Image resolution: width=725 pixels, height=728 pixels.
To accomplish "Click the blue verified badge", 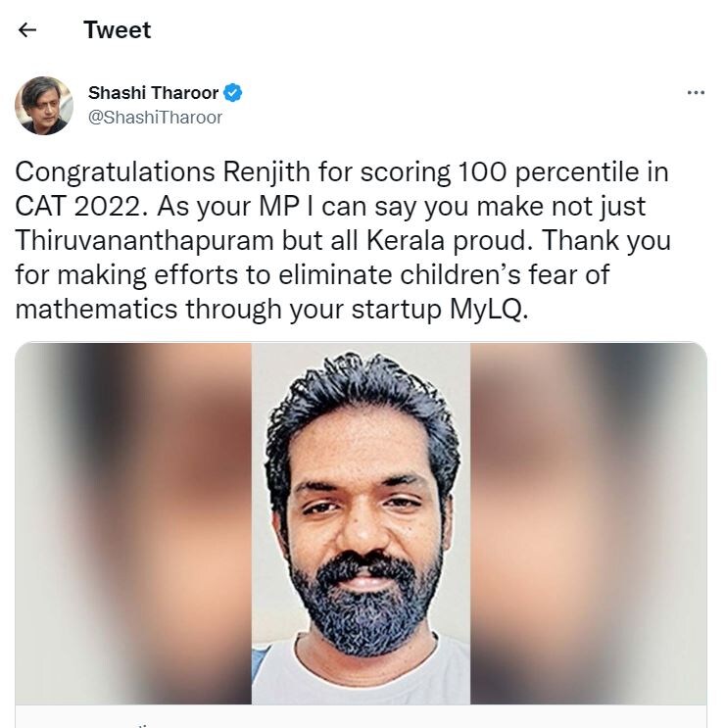I will coord(232,93).
